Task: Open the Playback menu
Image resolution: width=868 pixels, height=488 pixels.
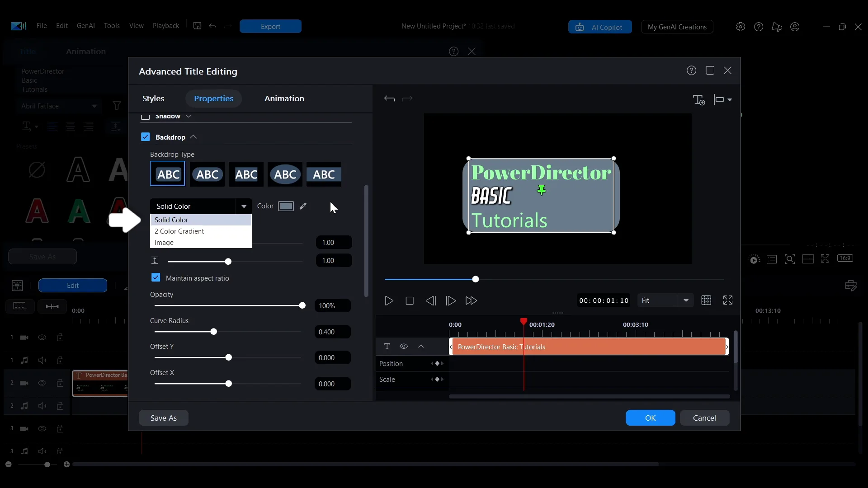Action: (166, 26)
